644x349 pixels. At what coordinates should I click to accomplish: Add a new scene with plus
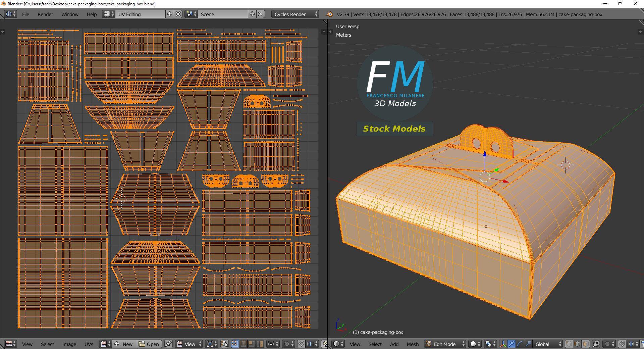[252, 14]
